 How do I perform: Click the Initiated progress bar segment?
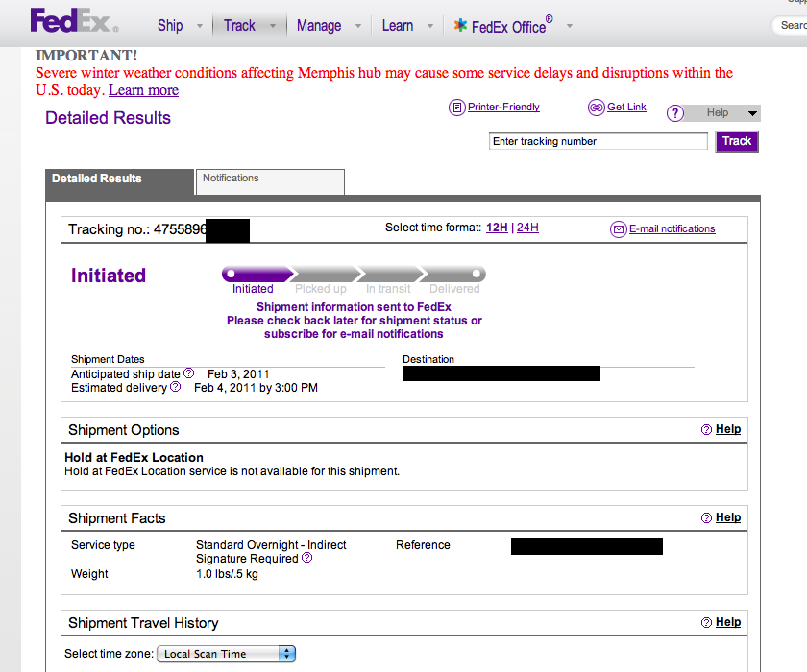tap(257, 274)
